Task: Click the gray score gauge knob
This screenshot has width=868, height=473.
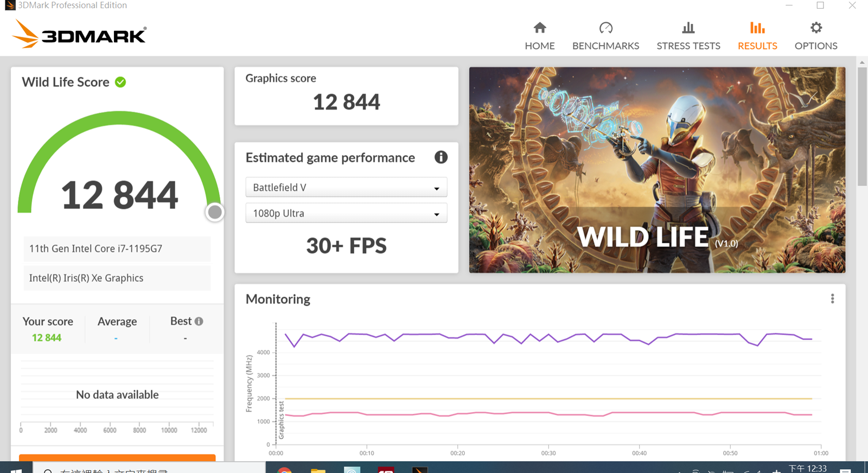Action: click(215, 212)
